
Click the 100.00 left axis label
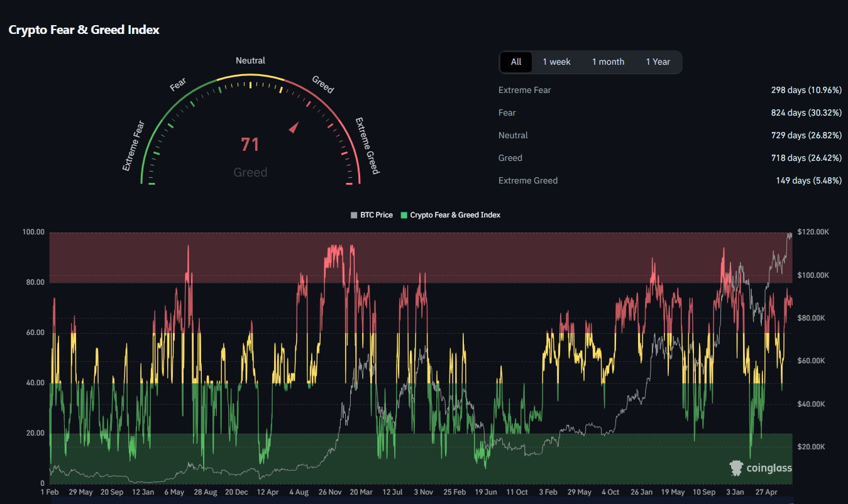tap(33, 232)
